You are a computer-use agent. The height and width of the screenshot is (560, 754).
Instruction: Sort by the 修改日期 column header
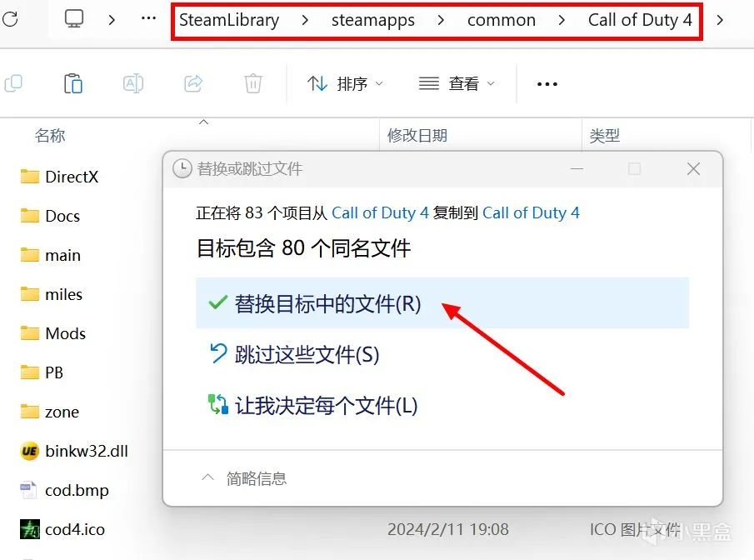417,136
